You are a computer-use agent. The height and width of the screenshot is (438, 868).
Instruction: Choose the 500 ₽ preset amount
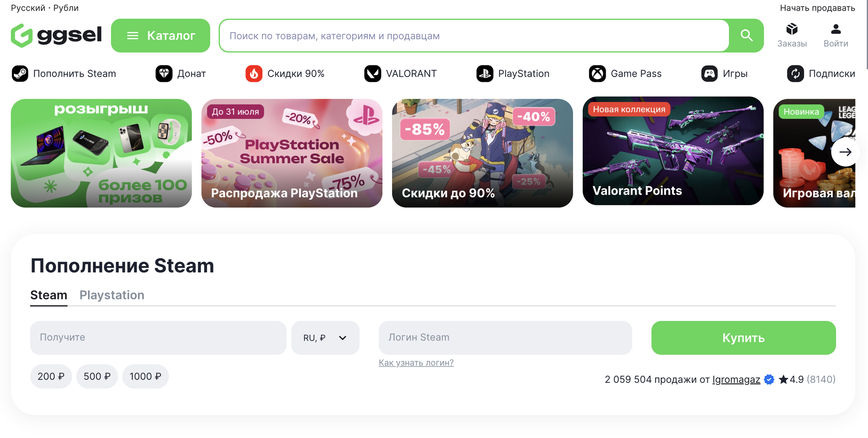(97, 377)
